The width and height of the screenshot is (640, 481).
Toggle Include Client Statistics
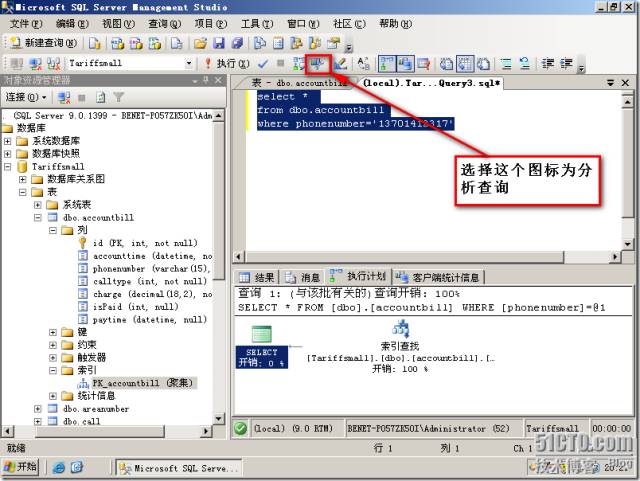pos(405,64)
